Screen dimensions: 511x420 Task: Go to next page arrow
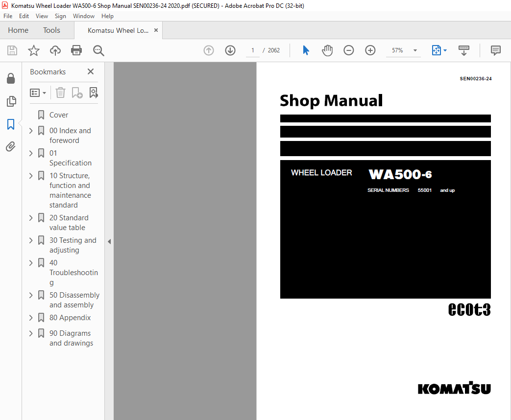230,50
